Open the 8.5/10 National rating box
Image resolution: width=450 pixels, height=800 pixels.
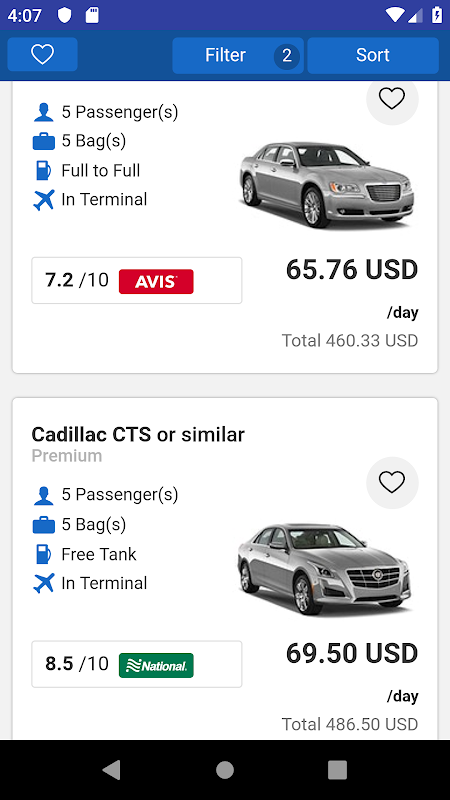(x=137, y=664)
